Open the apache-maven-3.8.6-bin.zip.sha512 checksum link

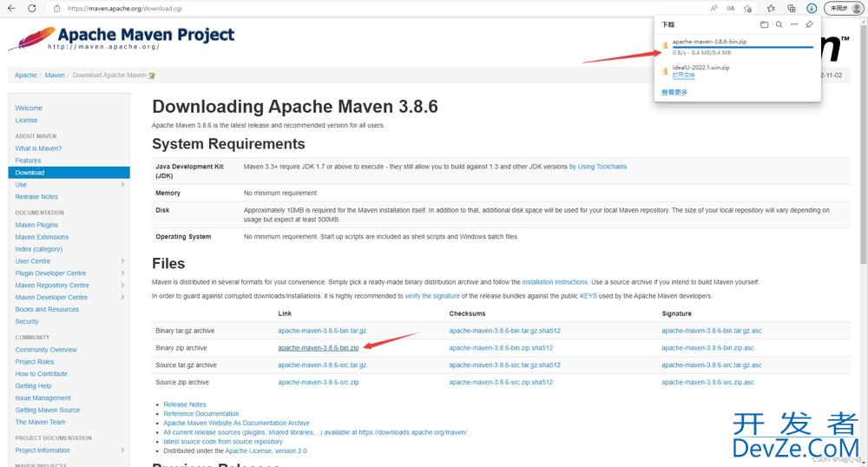tap(501, 348)
